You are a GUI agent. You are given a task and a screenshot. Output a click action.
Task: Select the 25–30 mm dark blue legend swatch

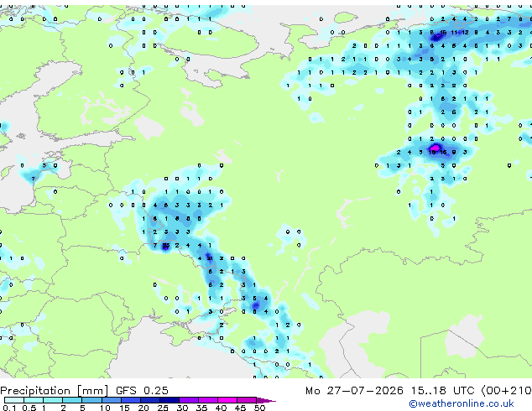point(169,400)
